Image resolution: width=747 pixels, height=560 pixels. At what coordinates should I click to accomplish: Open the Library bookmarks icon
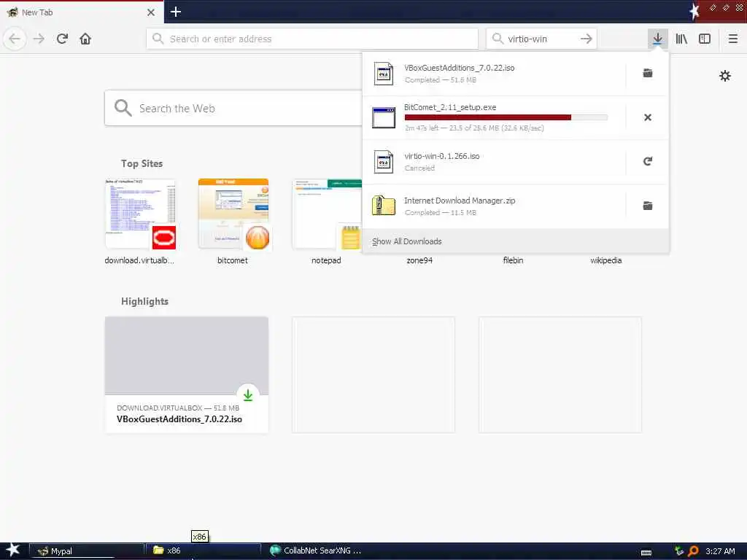[x=681, y=39]
